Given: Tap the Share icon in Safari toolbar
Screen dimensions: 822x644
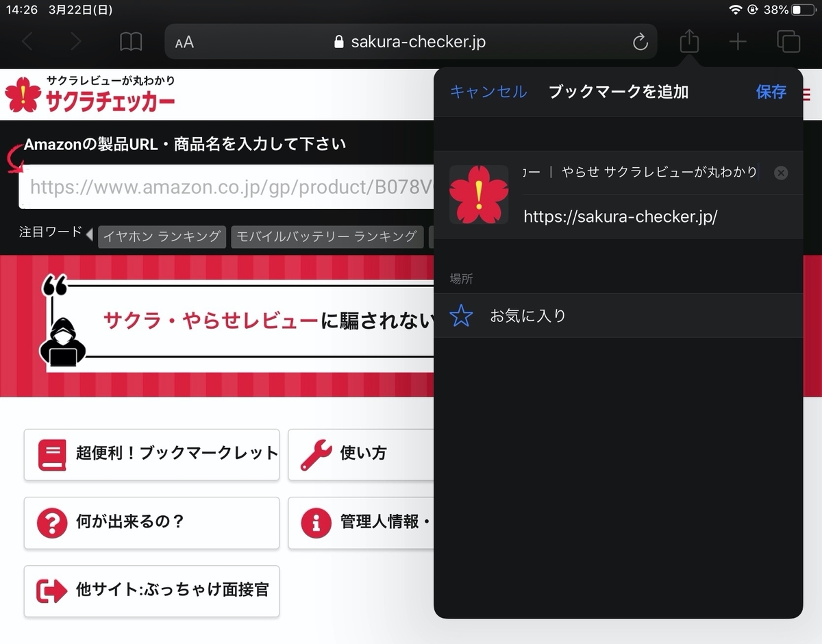Looking at the screenshot, I should click(x=689, y=41).
